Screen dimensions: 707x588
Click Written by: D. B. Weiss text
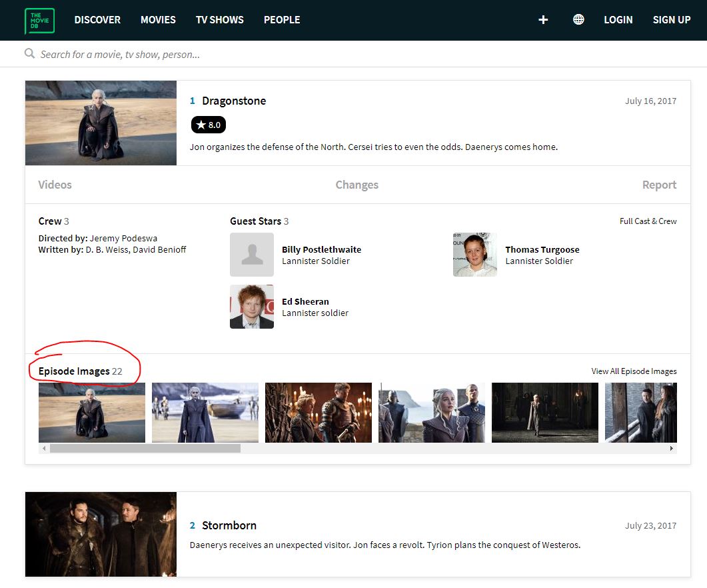point(112,249)
